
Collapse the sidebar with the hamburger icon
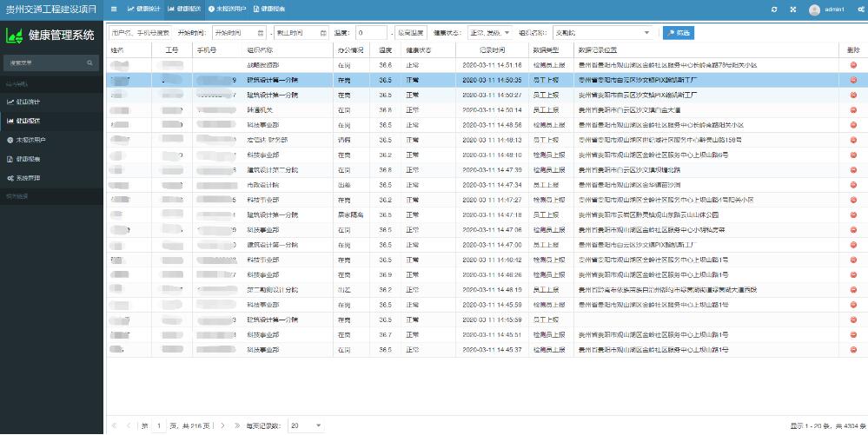pos(114,10)
